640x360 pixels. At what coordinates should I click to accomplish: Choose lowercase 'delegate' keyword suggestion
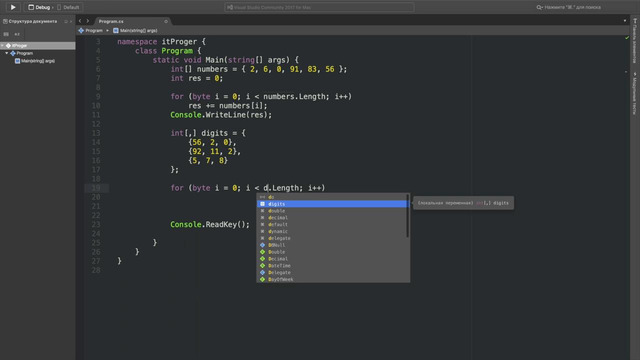[x=332, y=238]
